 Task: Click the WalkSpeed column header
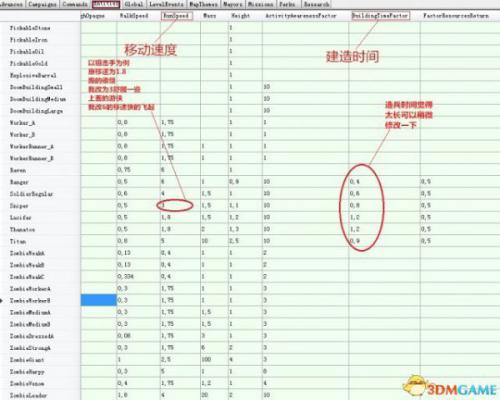(134, 16)
